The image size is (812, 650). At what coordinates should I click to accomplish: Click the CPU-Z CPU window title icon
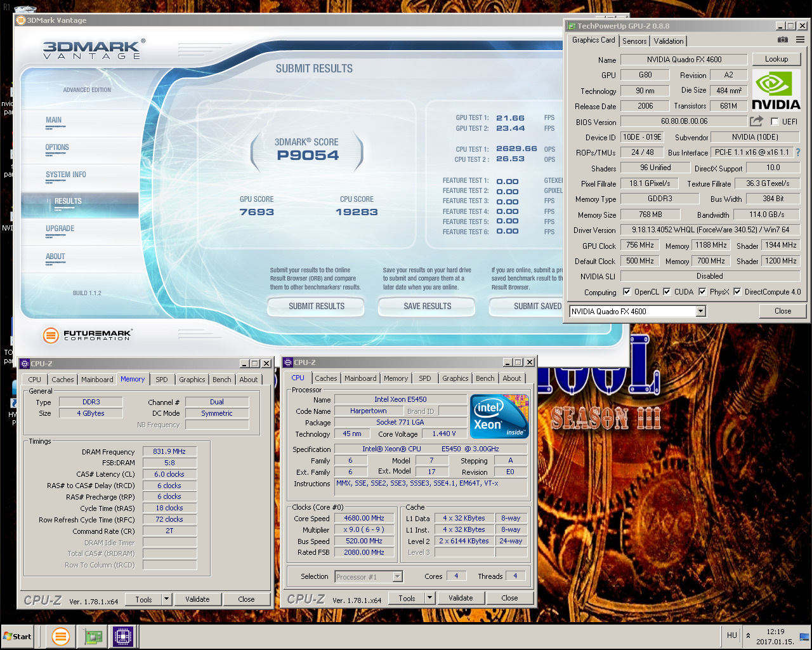(x=288, y=362)
